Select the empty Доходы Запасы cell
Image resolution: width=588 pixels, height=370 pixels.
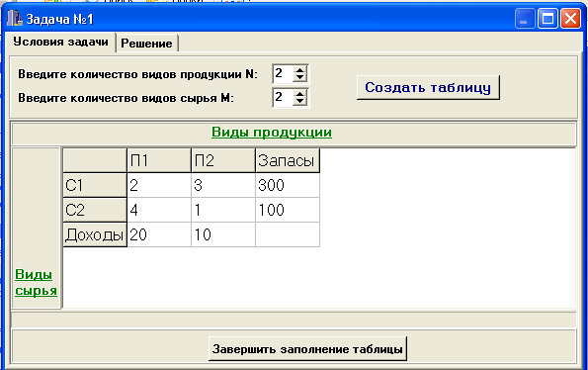coord(288,234)
